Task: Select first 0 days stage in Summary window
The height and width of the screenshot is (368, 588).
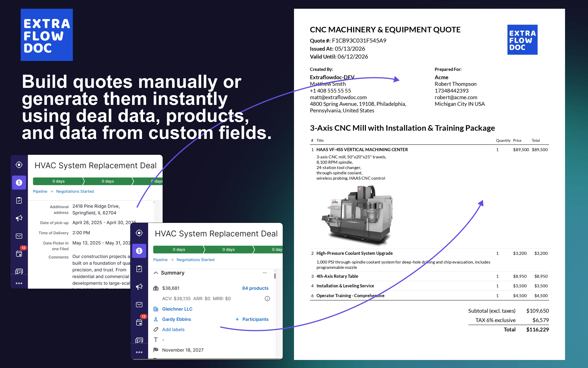Action: click(x=179, y=250)
